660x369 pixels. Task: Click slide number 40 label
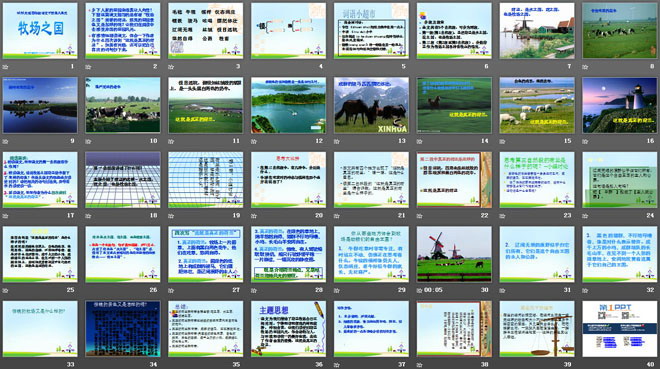click(650, 364)
